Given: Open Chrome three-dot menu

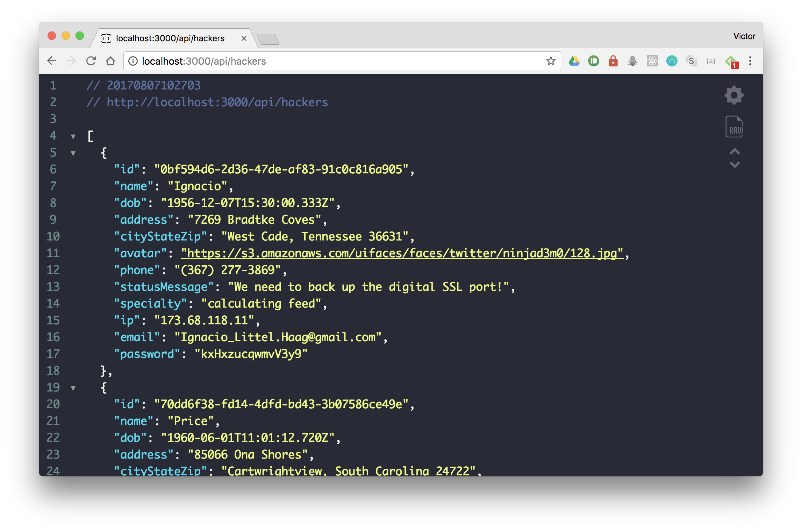Looking at the screenshot, I should click(x=750, y=61).
